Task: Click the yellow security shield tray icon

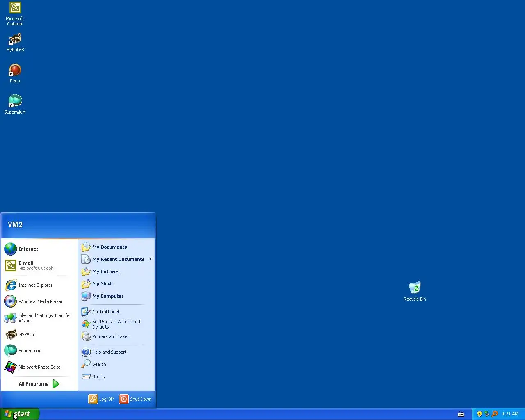Action: pyautogui.click(x=479, y=414)
